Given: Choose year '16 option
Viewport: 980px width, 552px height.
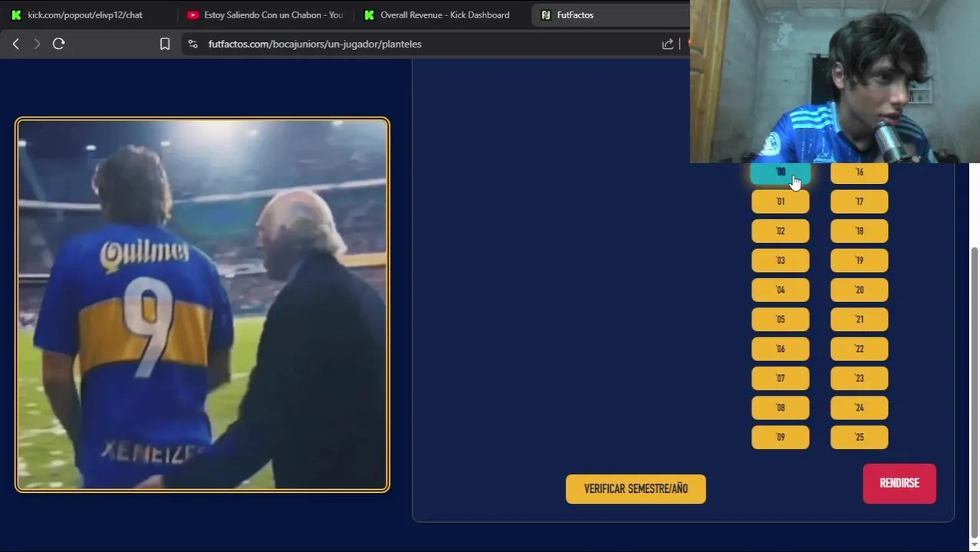Looking at the screenshot, I should pos(859,172).
